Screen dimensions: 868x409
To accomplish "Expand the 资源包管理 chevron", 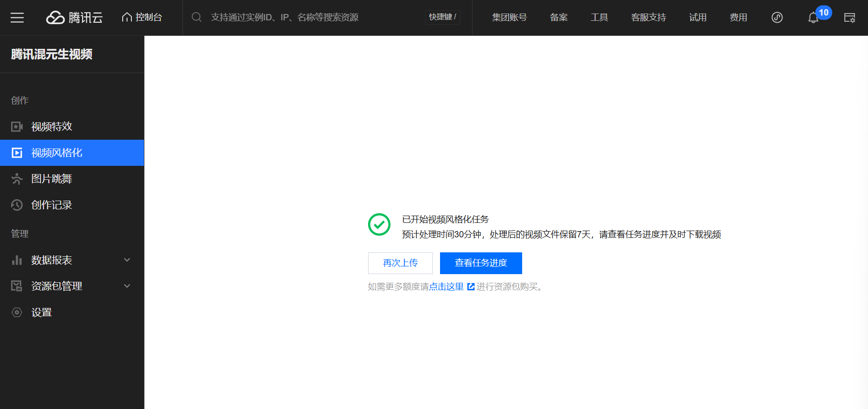I will click(x=127, y=286).
